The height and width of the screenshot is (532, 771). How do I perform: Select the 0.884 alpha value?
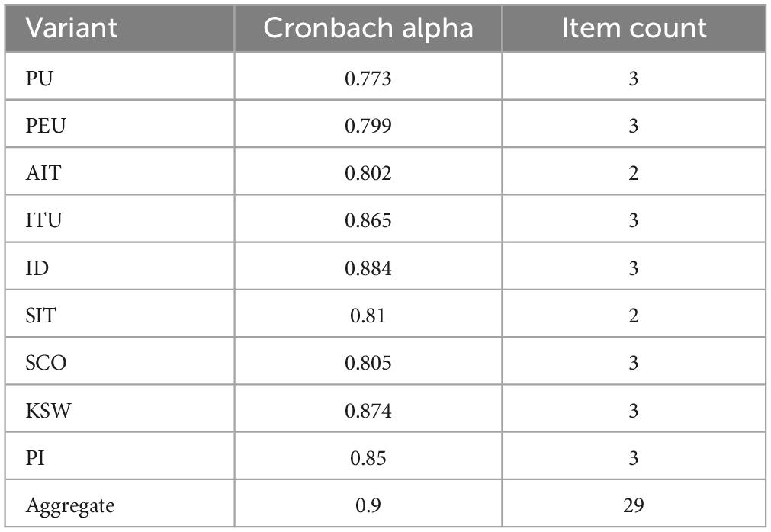coord(368,268)
